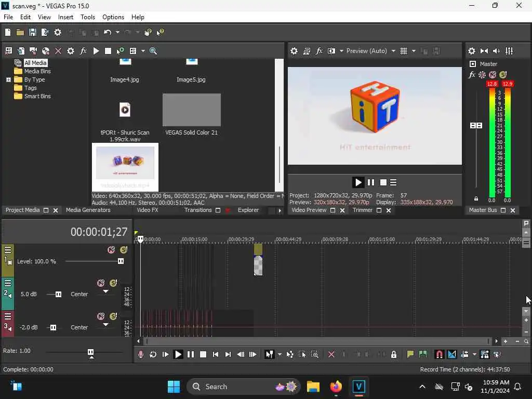Open the undo history dropdown arrow
The width and height of the screenshot is (532, 399).
coord(117,32)
